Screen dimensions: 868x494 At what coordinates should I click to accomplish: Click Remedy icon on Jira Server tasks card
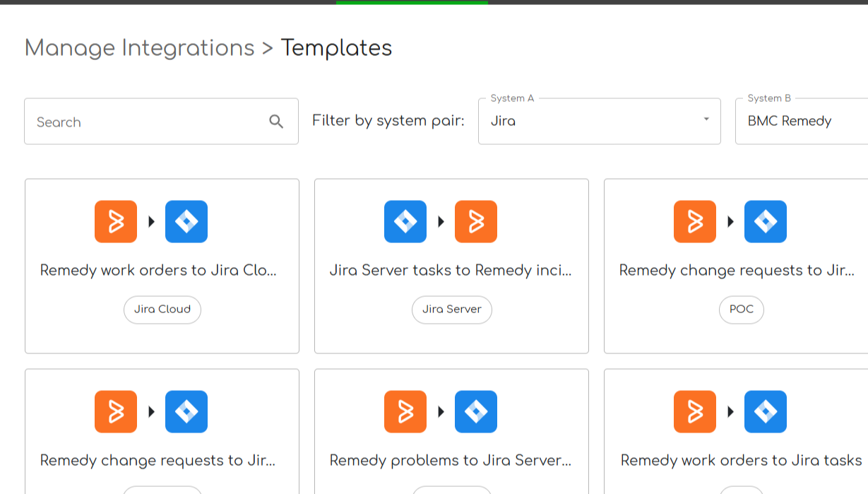coord(476,222)
